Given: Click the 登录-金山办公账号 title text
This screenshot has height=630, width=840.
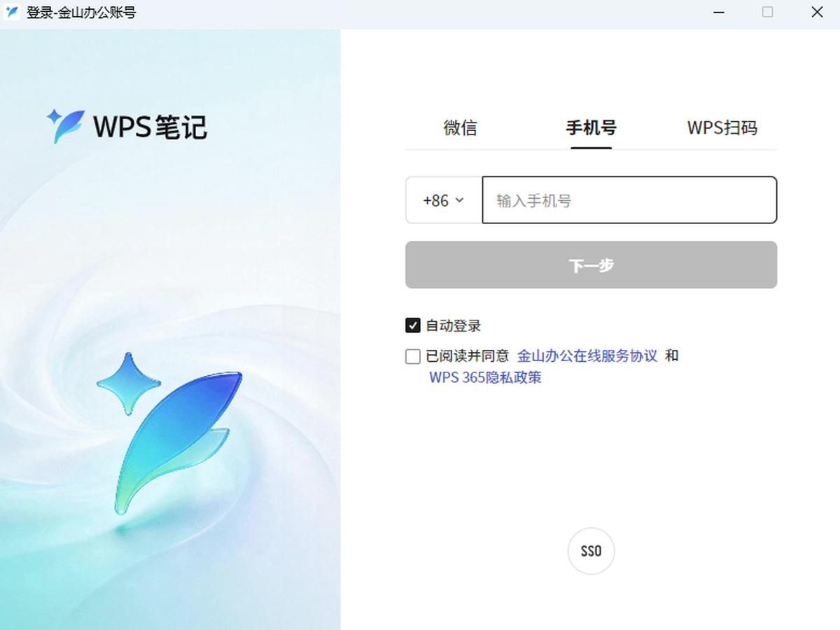Looking at the screenshot, I should (x=81, y=13).
